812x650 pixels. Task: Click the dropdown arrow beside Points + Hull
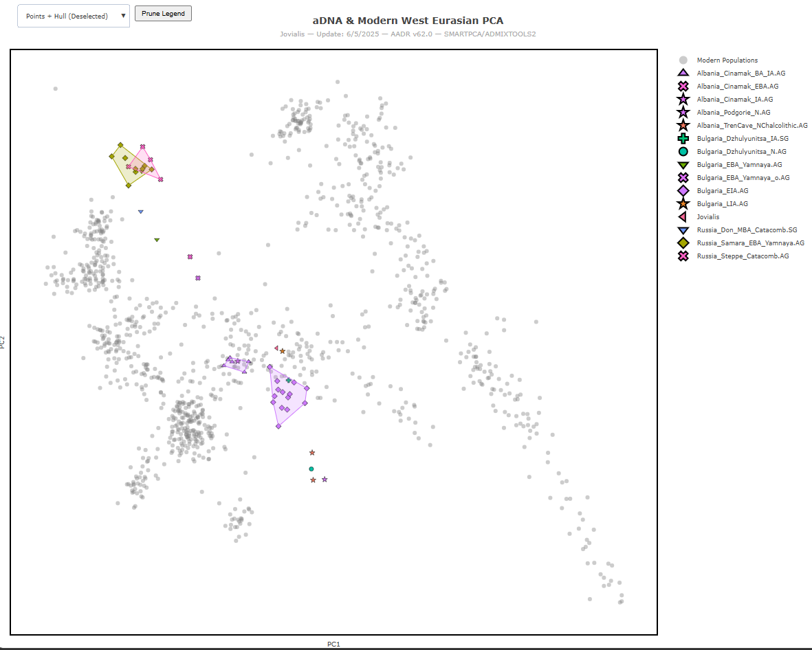[x=123, y=16]
